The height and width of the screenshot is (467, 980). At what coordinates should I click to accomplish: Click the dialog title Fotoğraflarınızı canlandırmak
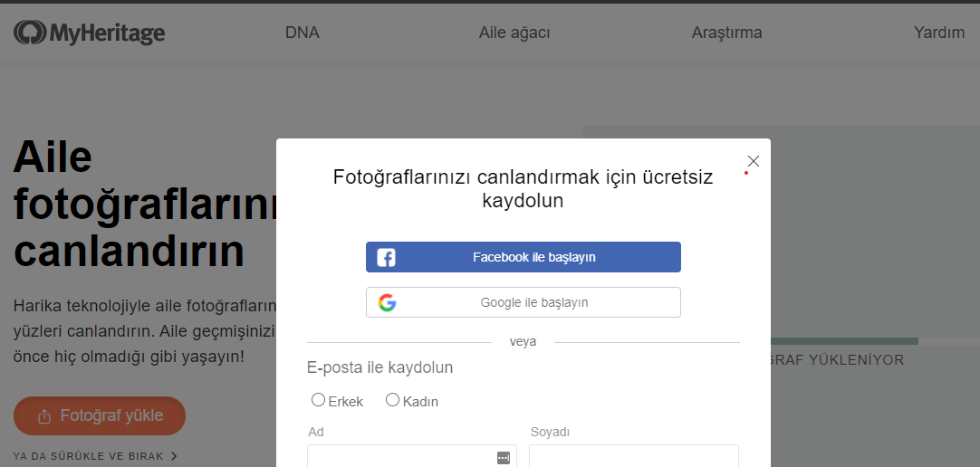tap(524, 189)
